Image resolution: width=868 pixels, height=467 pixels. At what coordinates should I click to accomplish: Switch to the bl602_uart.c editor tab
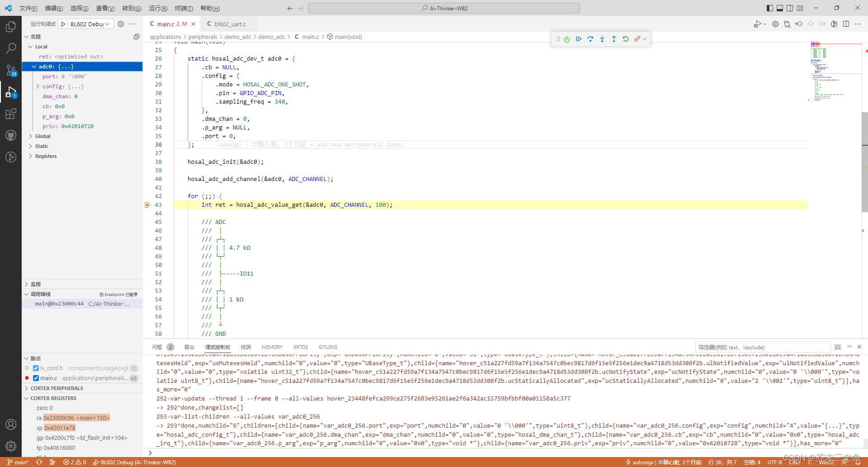[x=230, y=24]
